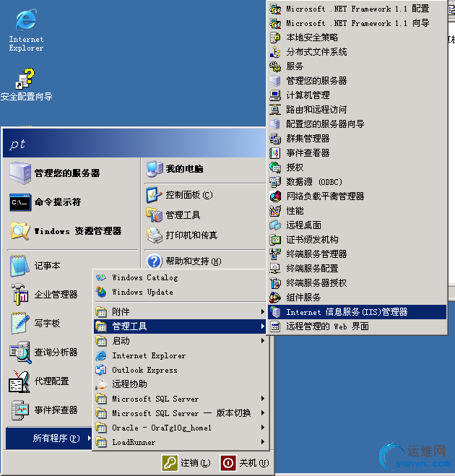The height and width of the screenshot is (476, 455).
Task: Click the 性能 monitor icon
Action: coord(275,211)
